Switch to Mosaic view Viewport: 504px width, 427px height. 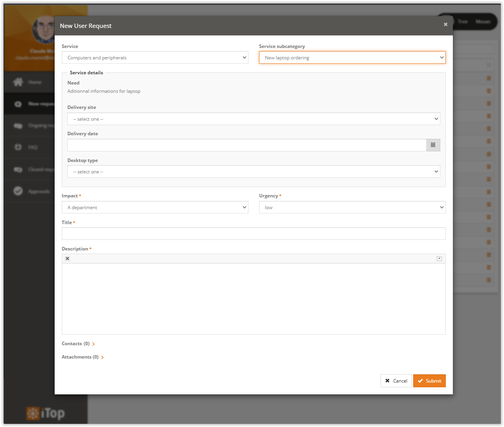(484, 22)
